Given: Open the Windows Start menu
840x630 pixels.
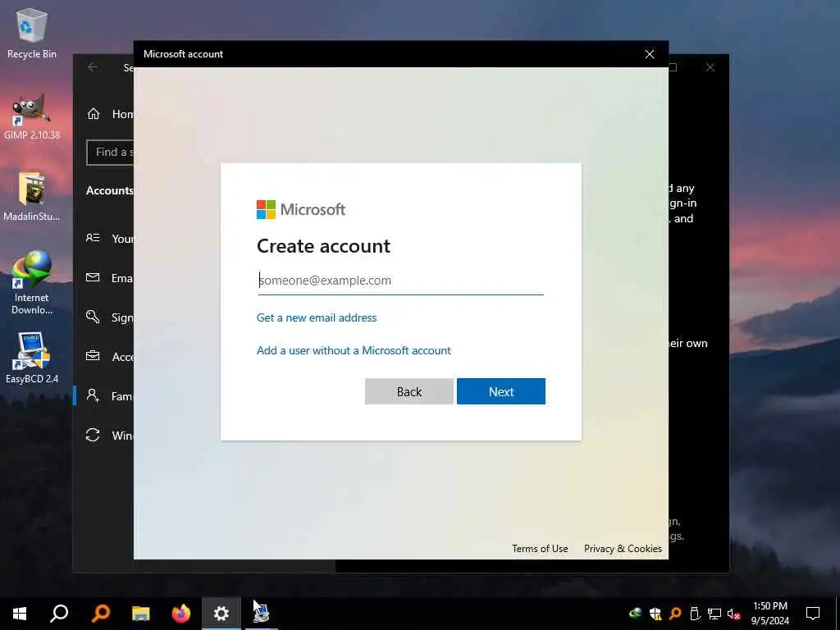Looking at the screenshot, I should click(x=20, y=614).
